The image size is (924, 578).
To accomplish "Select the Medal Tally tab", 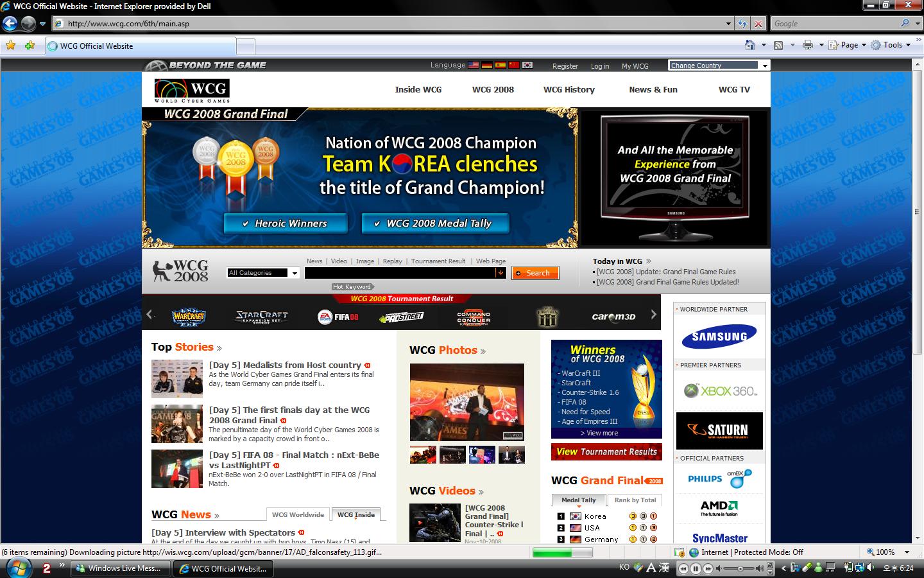I will point(579,500).
